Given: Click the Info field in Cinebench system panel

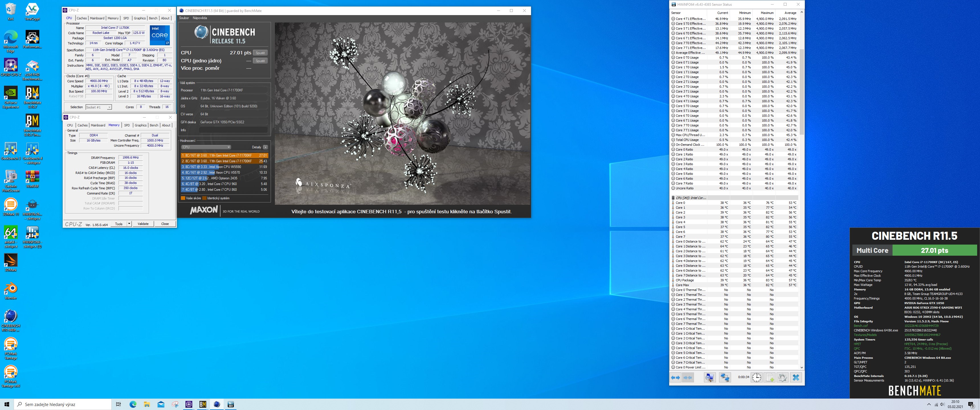Looking at the screenshot, I should pyautogui.click(x=233, y=130).
